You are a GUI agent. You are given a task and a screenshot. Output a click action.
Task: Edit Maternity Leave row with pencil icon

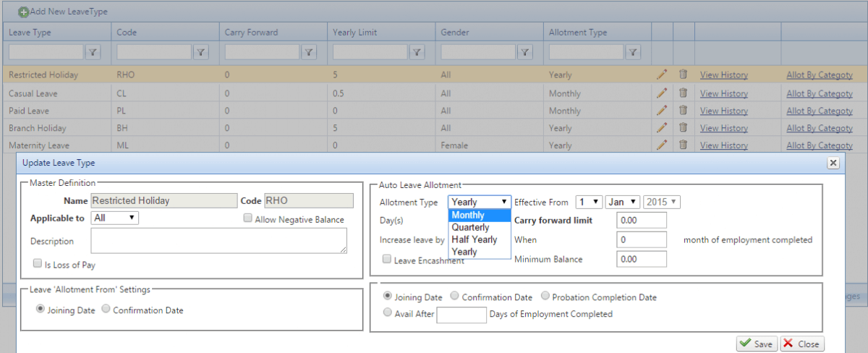coord(661,145)
